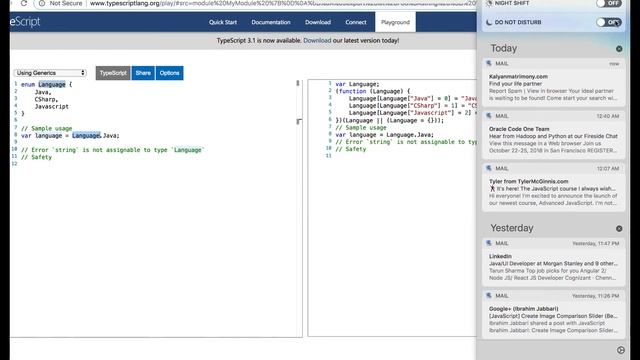Open the Connect menu item

(x=356, y=22)
